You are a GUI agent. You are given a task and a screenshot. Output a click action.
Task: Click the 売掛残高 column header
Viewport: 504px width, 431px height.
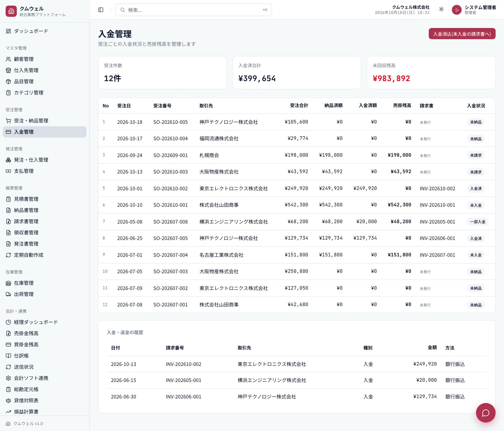(402, 106)
